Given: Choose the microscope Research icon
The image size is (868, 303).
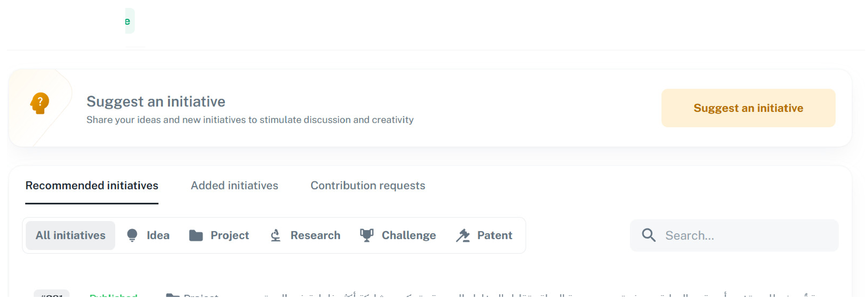Looking at the screenshot, I should click(x=276, y=235).
